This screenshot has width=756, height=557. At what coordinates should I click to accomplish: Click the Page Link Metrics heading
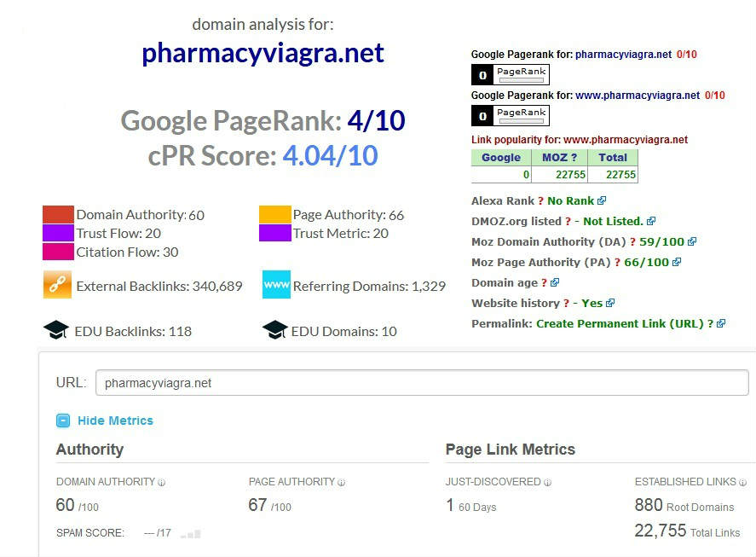coord(510,450)
